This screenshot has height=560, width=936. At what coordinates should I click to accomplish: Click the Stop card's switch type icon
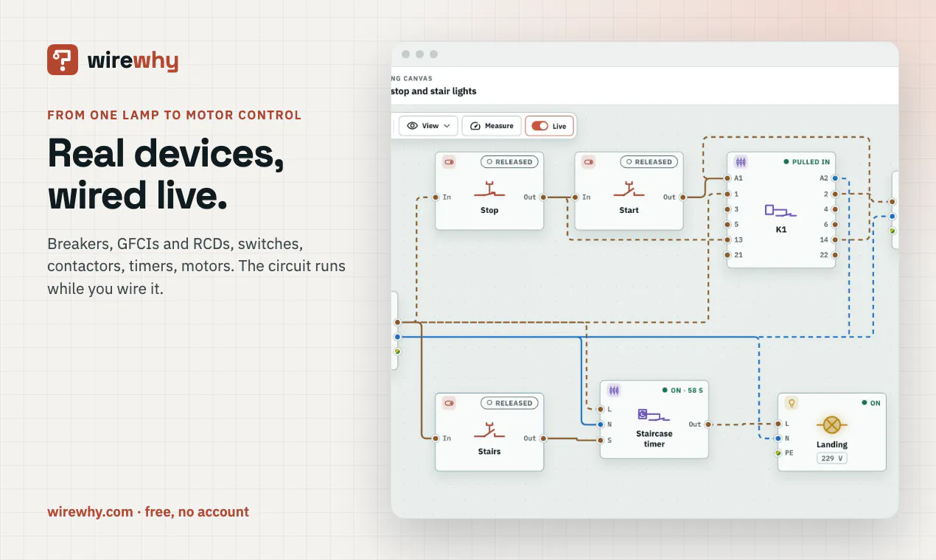(x=449, y=162)
